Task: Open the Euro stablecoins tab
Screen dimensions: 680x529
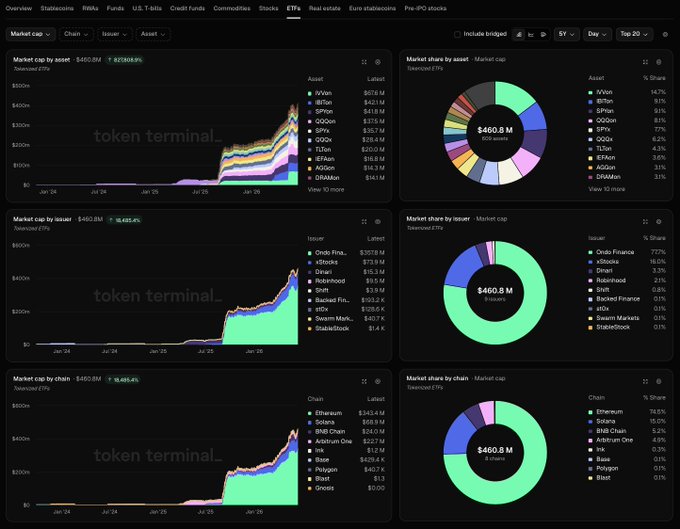Action: [372, 8]
